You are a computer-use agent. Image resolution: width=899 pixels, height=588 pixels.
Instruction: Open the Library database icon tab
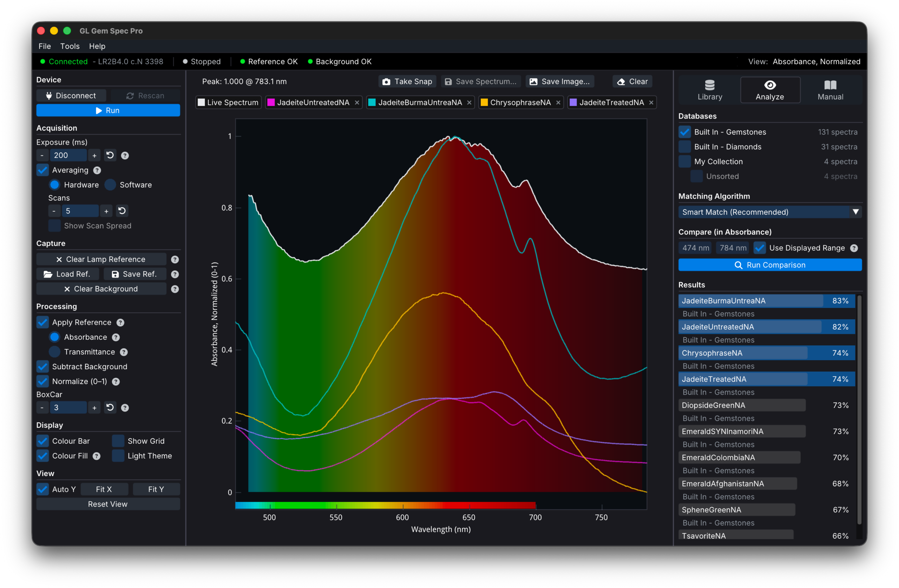(710, 90)
